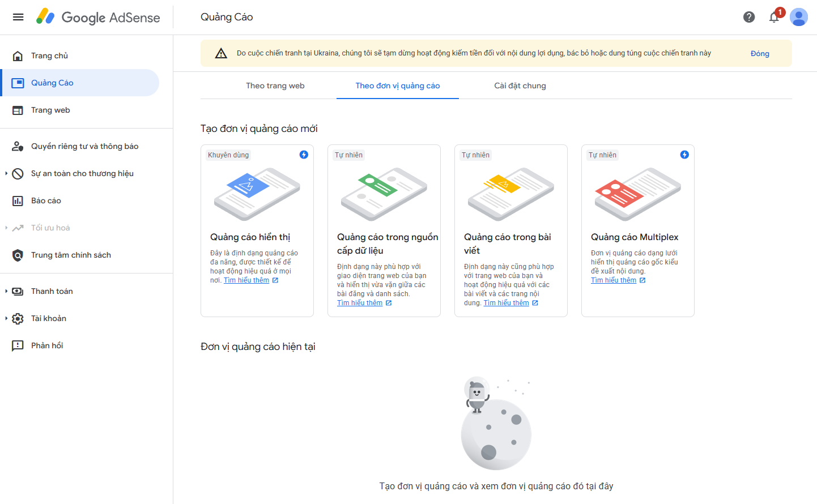The image size is (817, 504).
Task: Select Quảng cáo trong bài viết card
Action: point(511,230)
